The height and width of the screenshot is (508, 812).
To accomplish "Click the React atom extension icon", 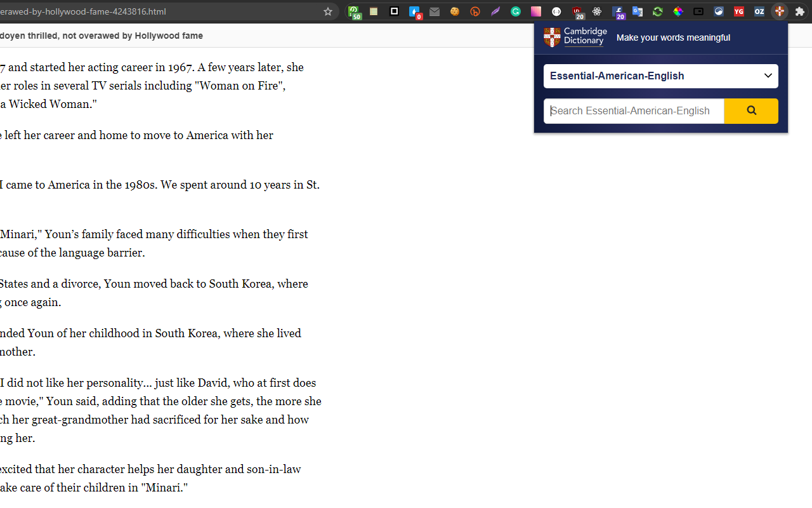I will tap(597, 11).
